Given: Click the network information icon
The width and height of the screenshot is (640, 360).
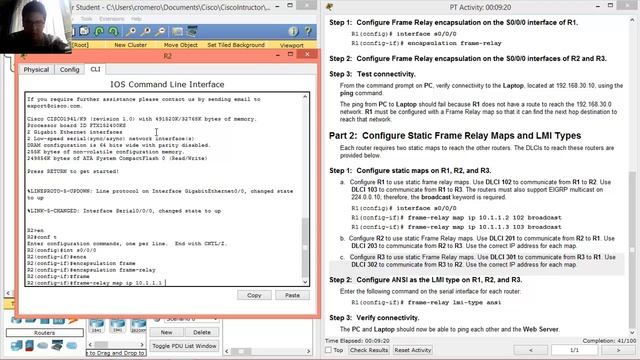Looking at the screenshot, I should pyautogui.click(x=293, y=31).
